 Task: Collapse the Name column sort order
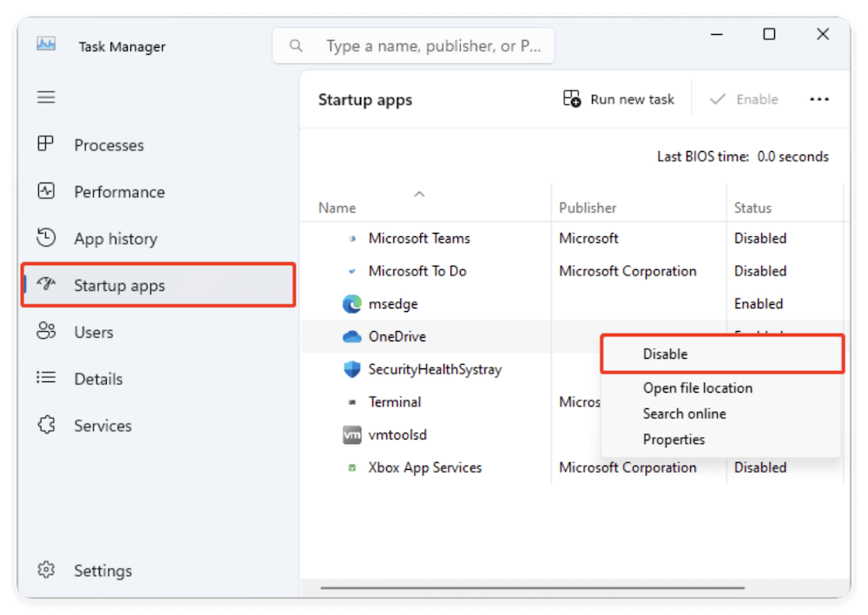point(419,194)
